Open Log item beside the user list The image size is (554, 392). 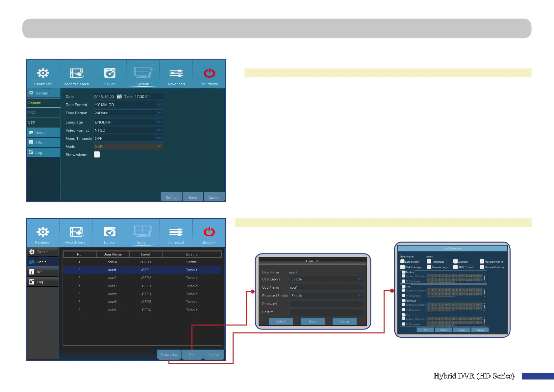[x=43, y=282]
